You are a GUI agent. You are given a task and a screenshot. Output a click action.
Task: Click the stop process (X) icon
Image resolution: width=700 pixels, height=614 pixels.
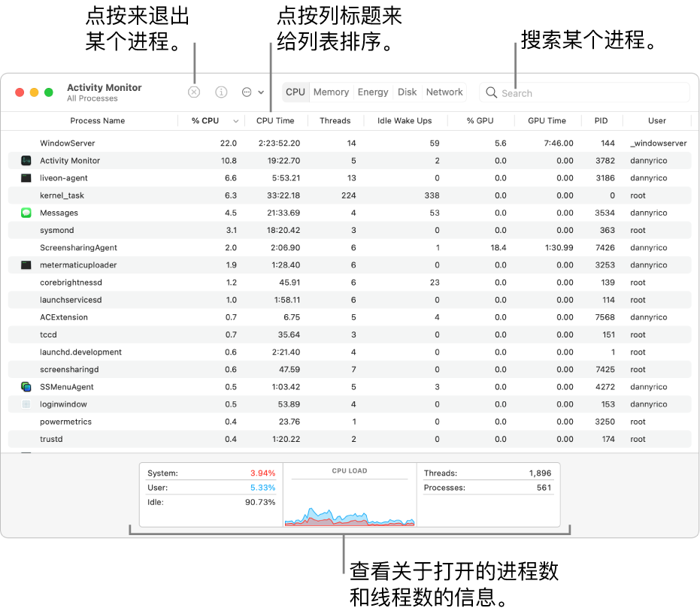click(194, 92)
